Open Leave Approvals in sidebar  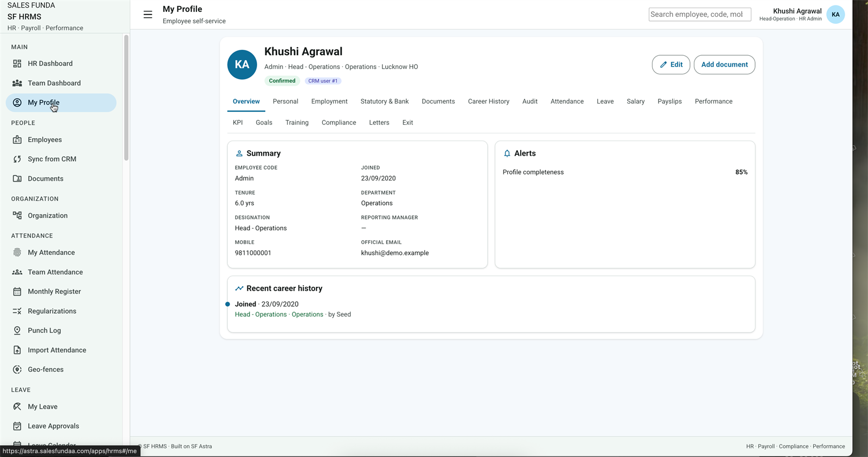click(x=61, y=426)
